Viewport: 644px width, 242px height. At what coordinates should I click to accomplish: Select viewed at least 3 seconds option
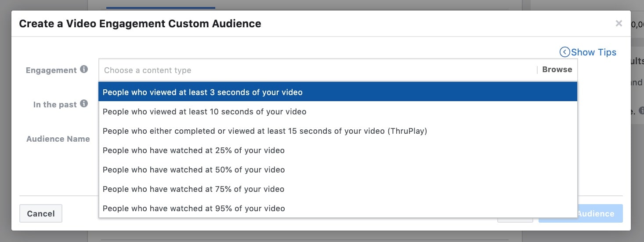(x=338, y=92)
